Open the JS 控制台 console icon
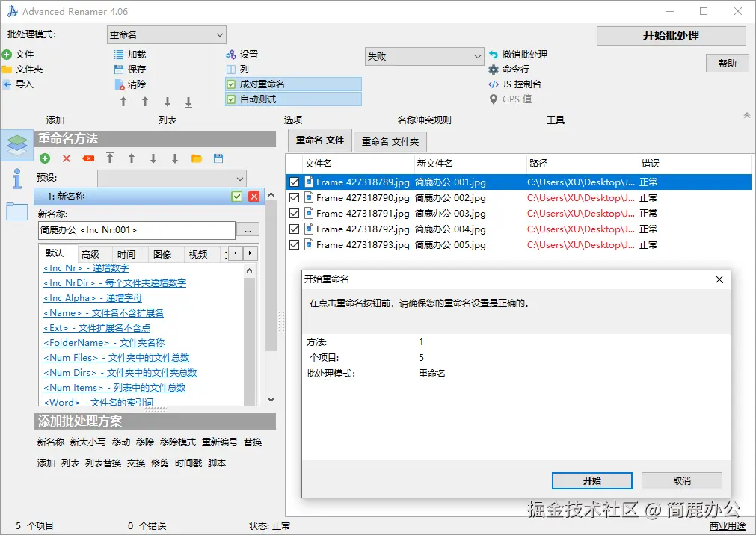The height and width of the screenshot is (535, 756). pos(494,84)
